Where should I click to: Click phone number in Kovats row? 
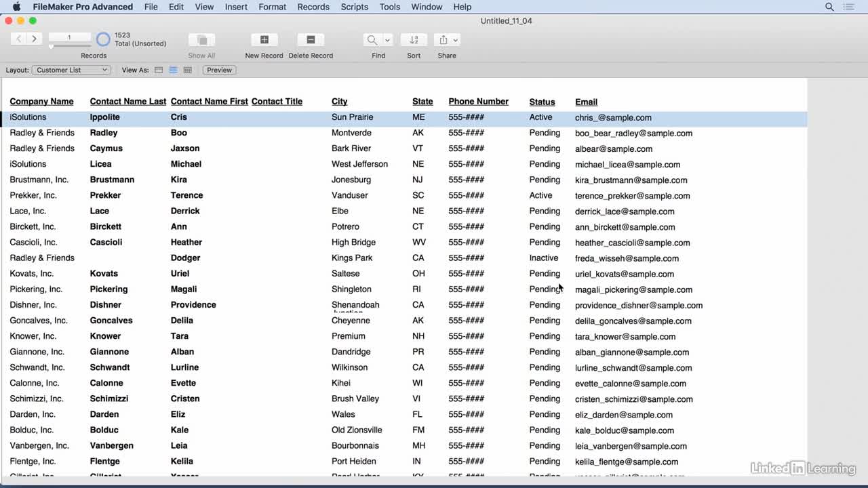click(467, 274)
